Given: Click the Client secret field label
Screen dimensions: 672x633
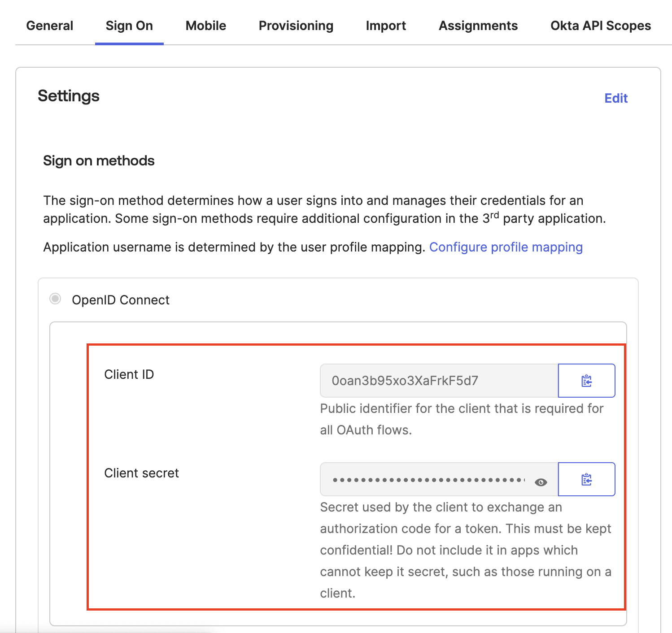Looking at the screenshot, I should tap(141, 473).
